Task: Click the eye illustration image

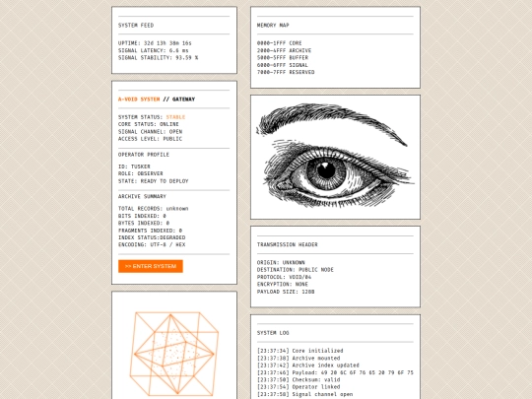Action: point(335,157)
